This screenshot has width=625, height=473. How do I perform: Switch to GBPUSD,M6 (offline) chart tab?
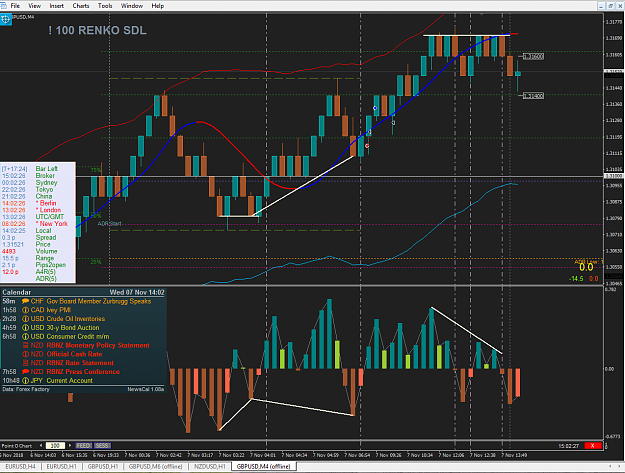tap(155, 466)
